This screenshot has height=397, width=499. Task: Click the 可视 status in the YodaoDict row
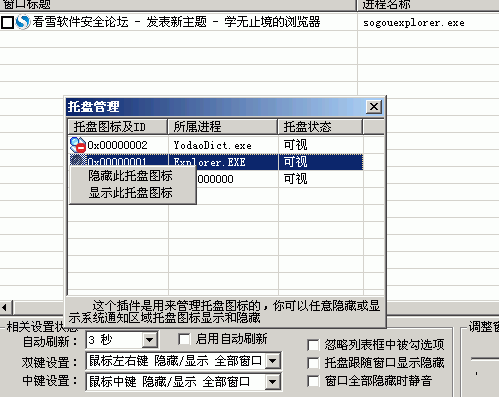coord(295,145)
